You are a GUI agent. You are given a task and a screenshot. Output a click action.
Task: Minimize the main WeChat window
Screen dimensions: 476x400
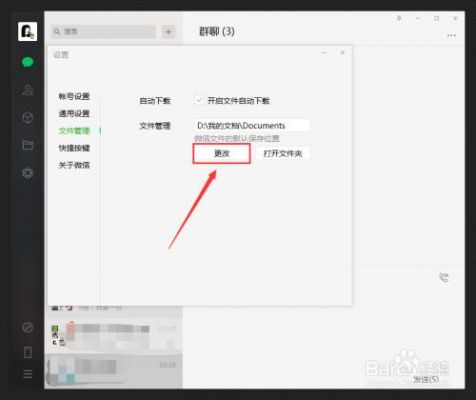pyautogui.click(x=418, y=18)
